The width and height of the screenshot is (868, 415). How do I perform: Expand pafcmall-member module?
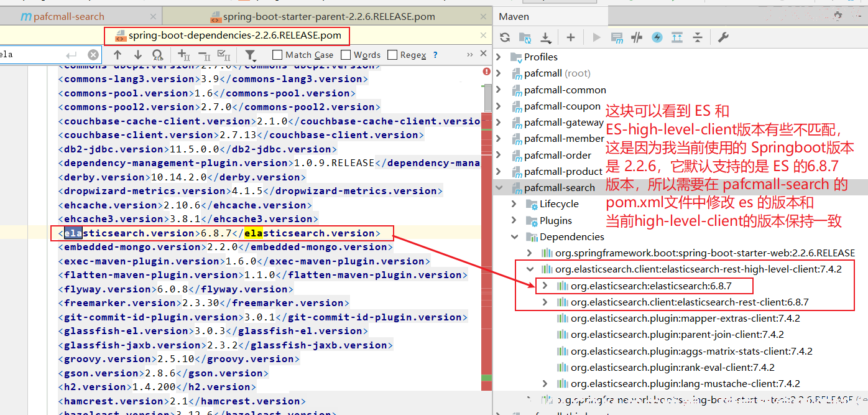click(x=499, y=139)
